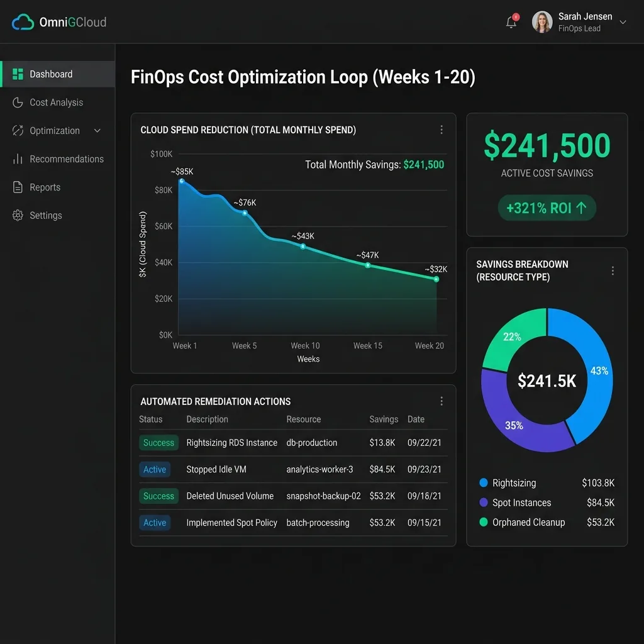Click Sarah Jensen's profile avatar
Viewport: 644px width, 644px height.
541,22
